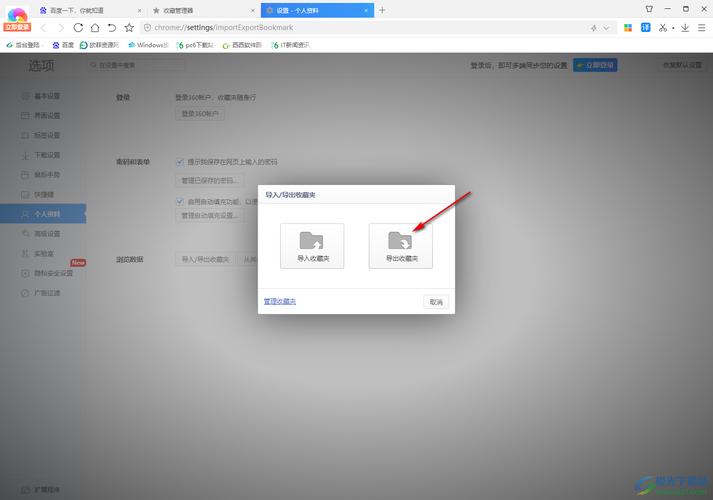Click the 导入收藏夹 (import bookmarks) button
The image size is (713, 500).
tap(312, 246)
